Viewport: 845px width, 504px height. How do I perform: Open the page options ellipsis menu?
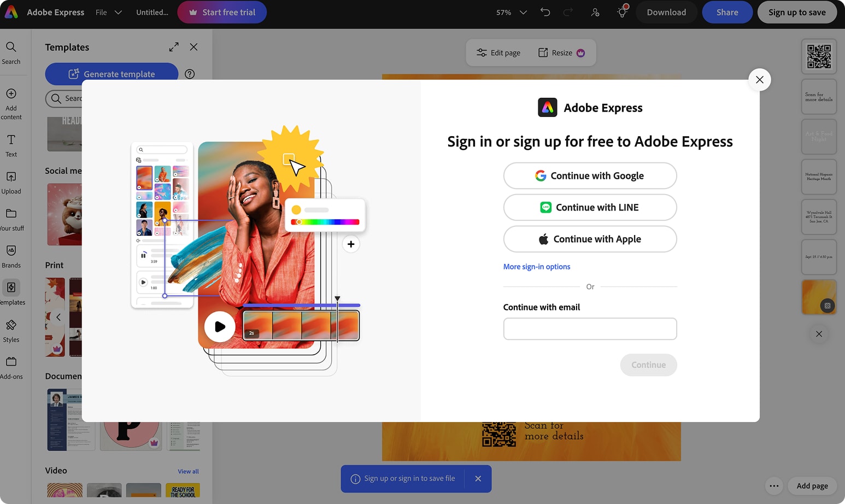774,486
